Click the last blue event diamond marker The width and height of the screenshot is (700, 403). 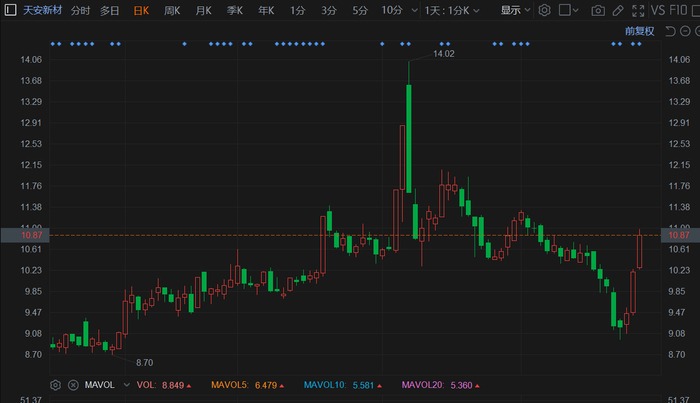pos(639,44)
